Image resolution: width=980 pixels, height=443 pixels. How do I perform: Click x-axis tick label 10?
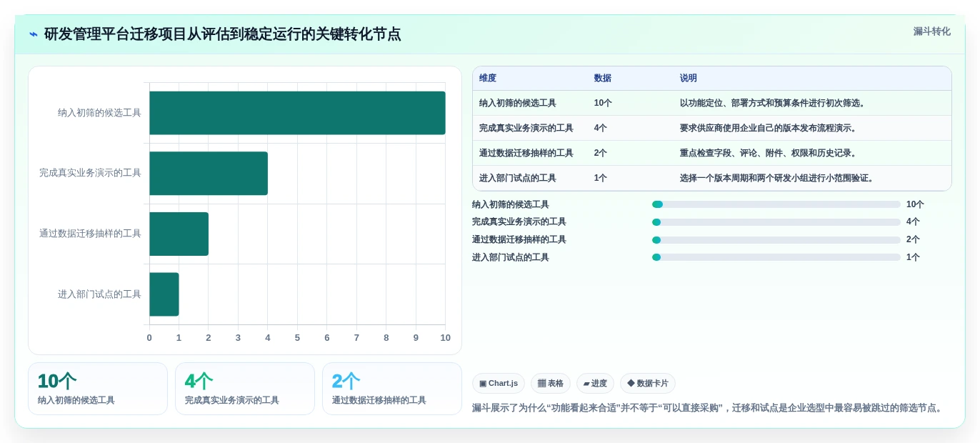(x=446, y=338)
